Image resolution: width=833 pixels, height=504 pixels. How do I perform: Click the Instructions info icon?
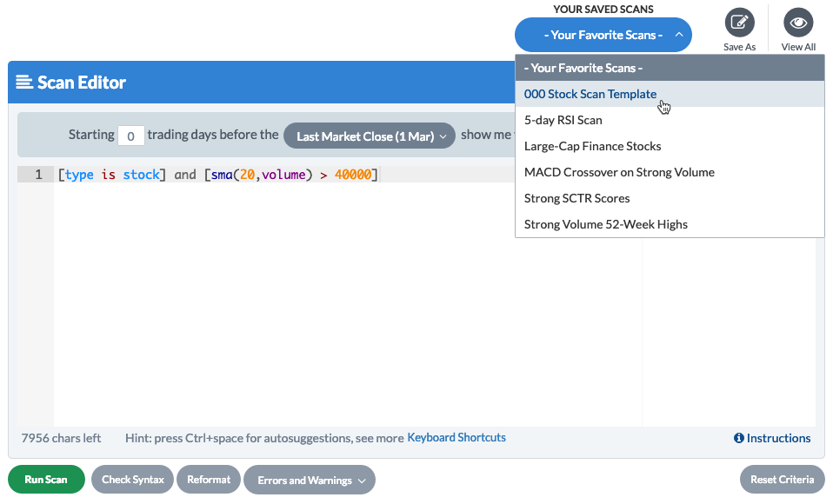click(738, 438)
